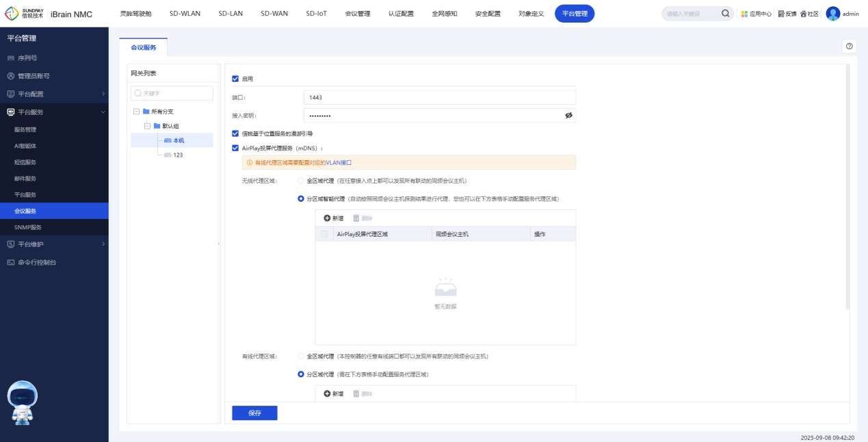Select SNMP服务 in the sidebar
The height and width of the screenshot is (442, 868).
click(x=28, y=227)
